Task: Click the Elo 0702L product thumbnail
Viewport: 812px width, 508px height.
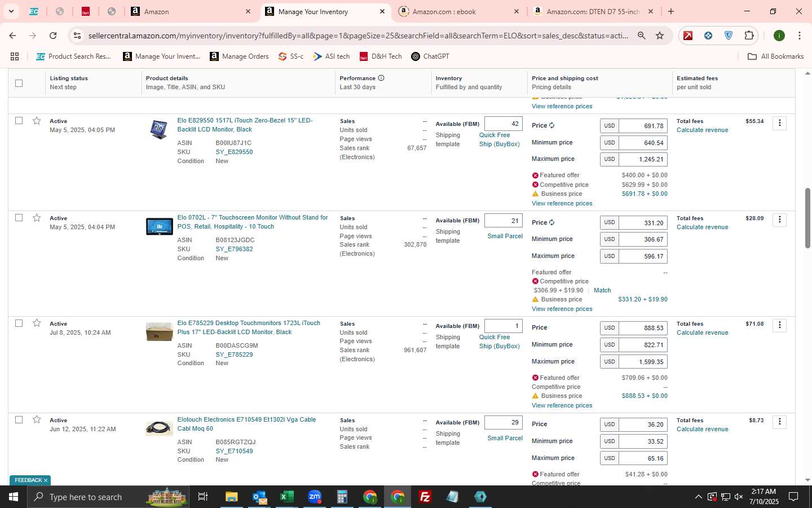Action: point(159,226)
